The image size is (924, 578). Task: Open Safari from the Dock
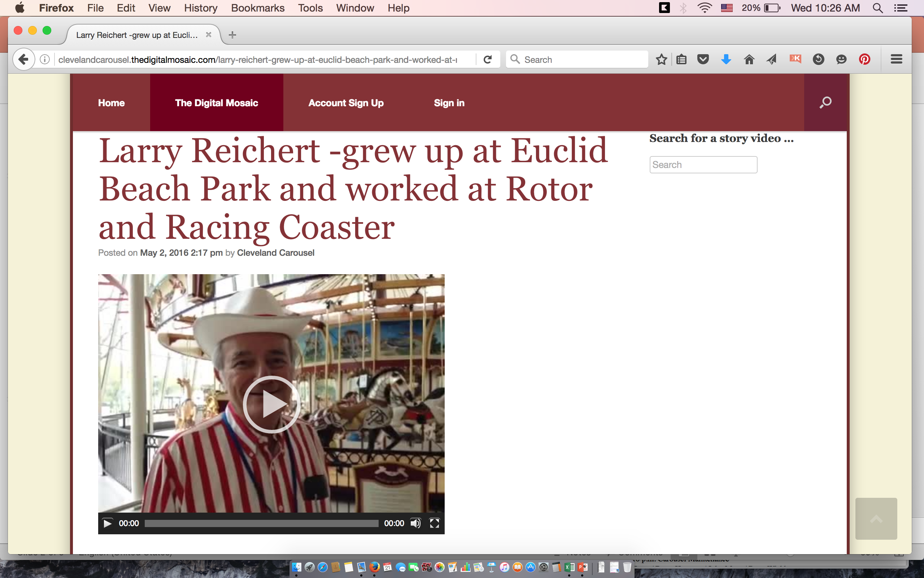point(323,567)
